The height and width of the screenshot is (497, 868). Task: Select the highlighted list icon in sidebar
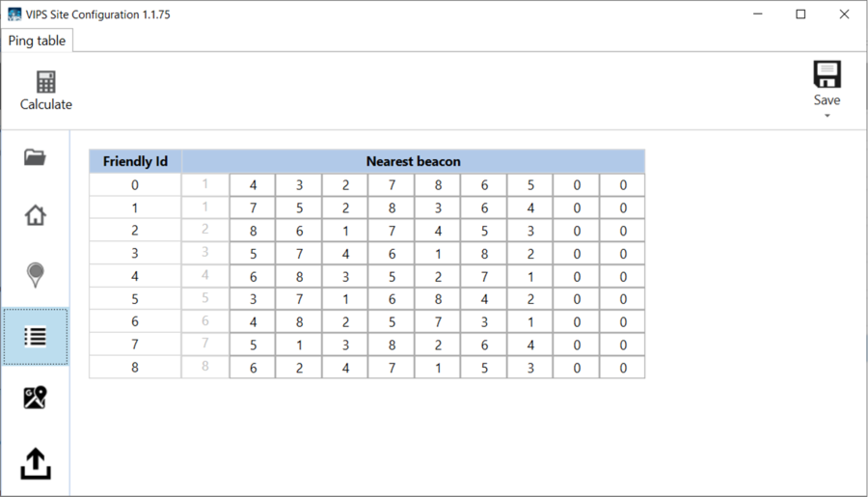coord(35,337)
